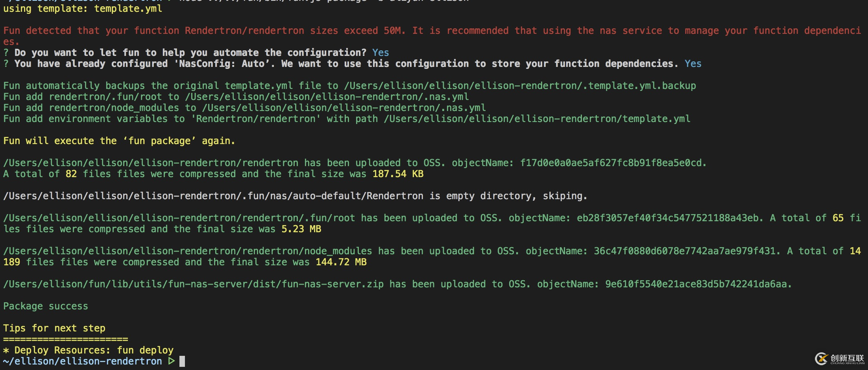Click the ~/ellison/ellison-rendertron prompt path
Viewport: 868px width, 370px height.
click(82, 361)
